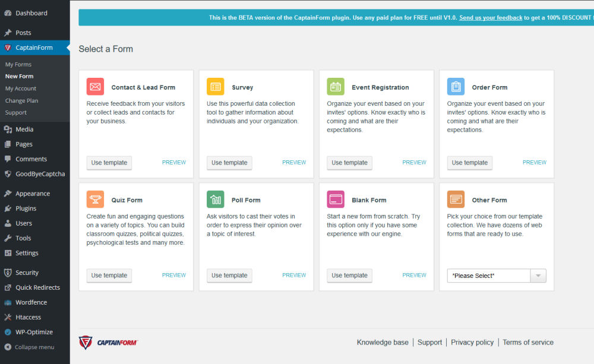The width and height of the screenshot is (594, 364).
Task: Preview the Contact & Lead Form template
Action: coord(174,163)
